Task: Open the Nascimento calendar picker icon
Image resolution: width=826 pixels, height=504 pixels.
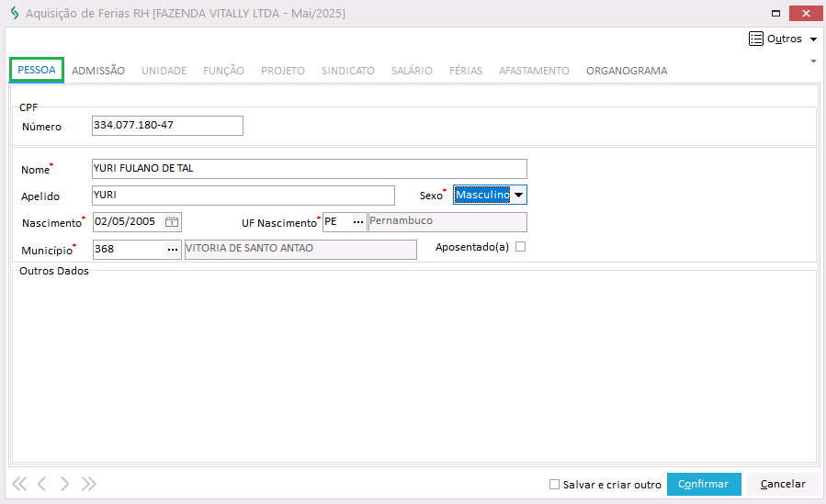Action: (172, 222)
